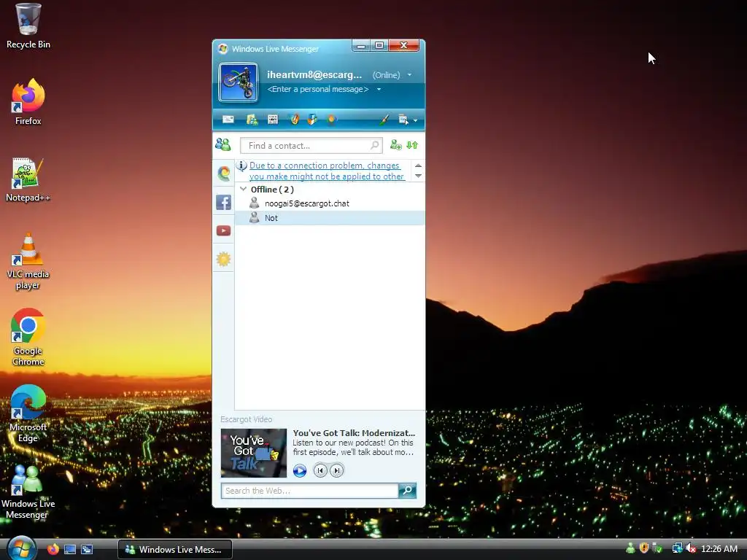Open the show menu icon
This screenshot has height=560, width=747.
pyautogui.click(x=403, y=120)
